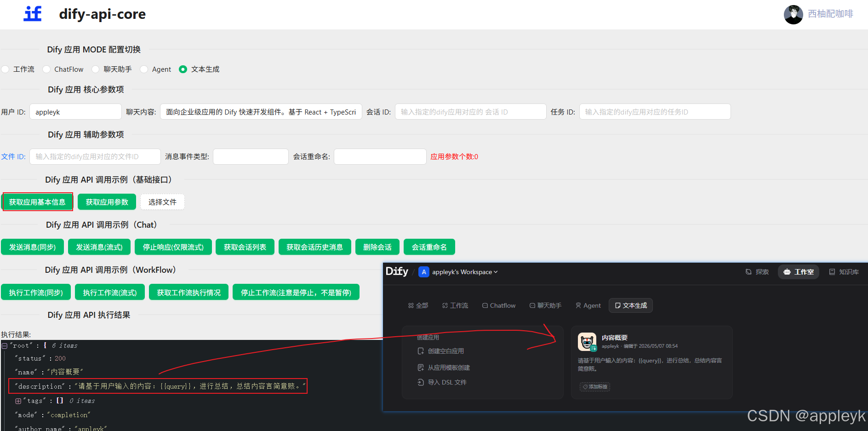868x431 pixels.
Task: Click the mode value completion in JSON
Action: tap(69, 415)
